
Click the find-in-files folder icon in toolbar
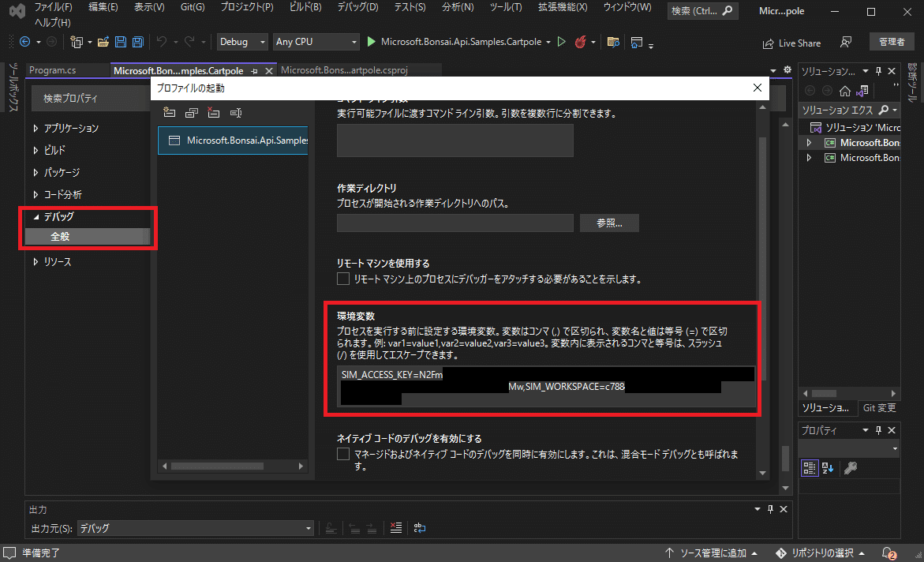pos(613,42)
